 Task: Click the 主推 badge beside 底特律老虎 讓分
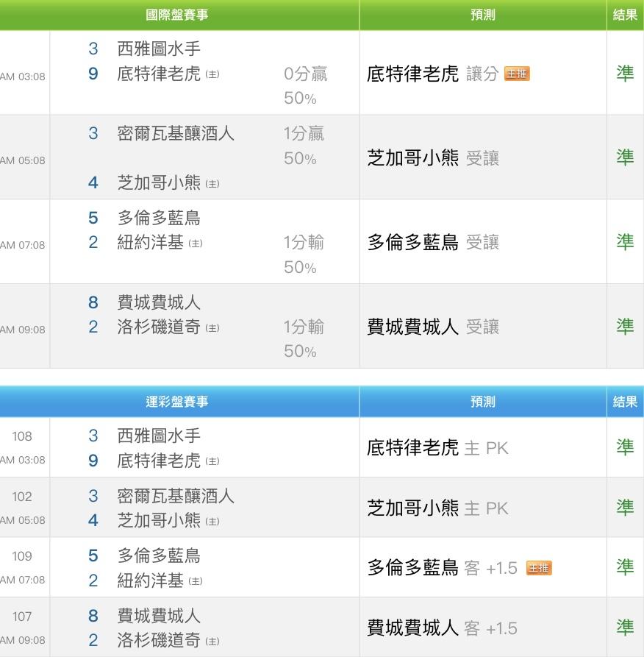point(517,74)
